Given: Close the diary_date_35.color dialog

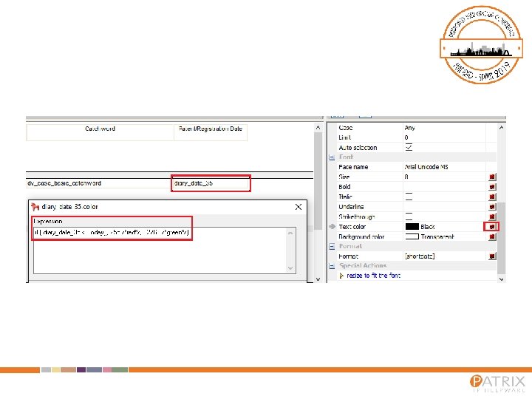Looking at the screenshot, I should [299, 207].
